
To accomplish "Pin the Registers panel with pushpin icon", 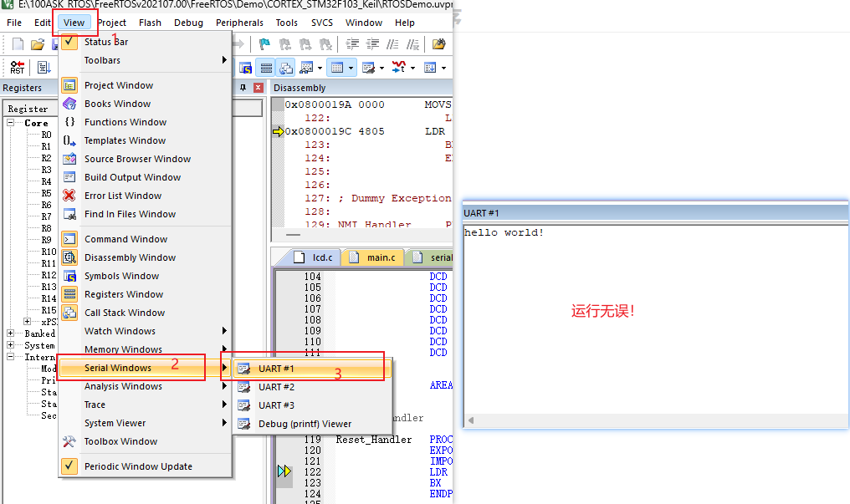I will pyautogui.click(x=243, y=88).
